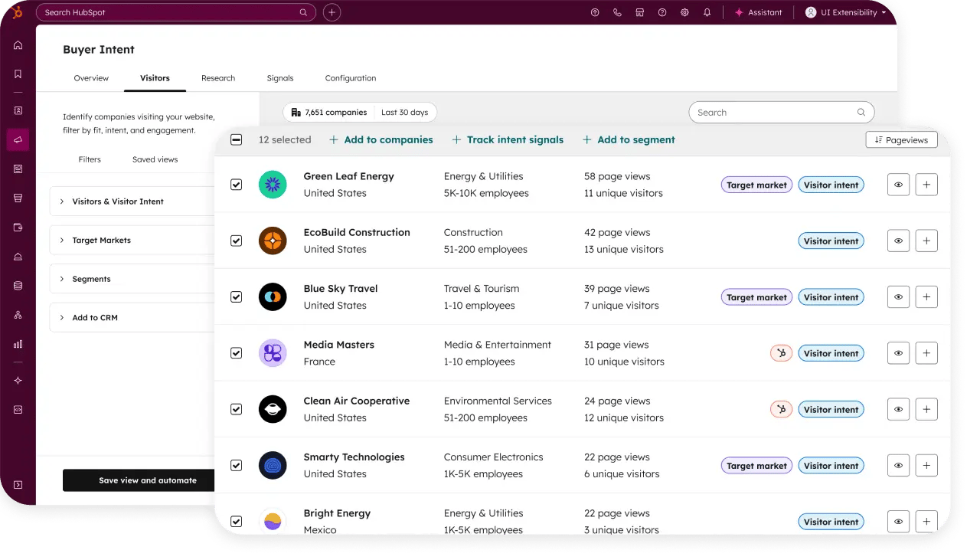Image resolution: width=980 pixels, height=560 pixels.
Task: Click the upgrade arrow icon in top bar
Action: (595, 12)
